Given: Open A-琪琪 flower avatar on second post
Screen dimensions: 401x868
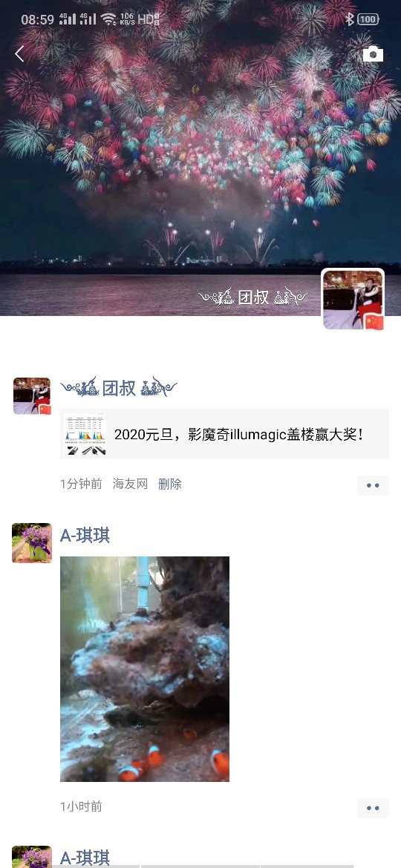Looking at the screenshot, I should click(32, 543).
